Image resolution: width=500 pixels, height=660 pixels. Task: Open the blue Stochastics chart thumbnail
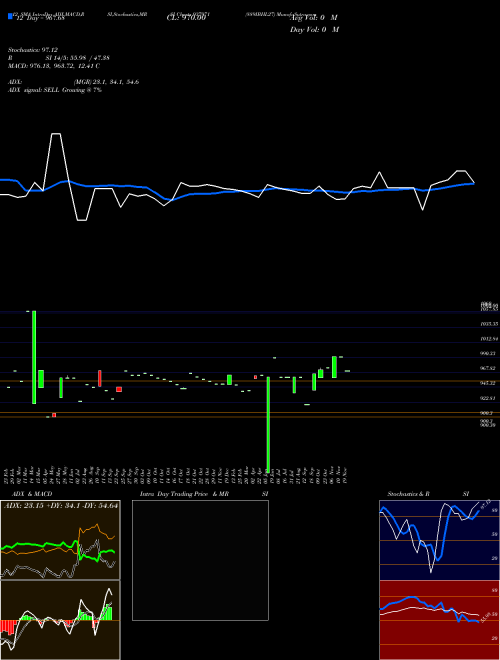point(439,540)
